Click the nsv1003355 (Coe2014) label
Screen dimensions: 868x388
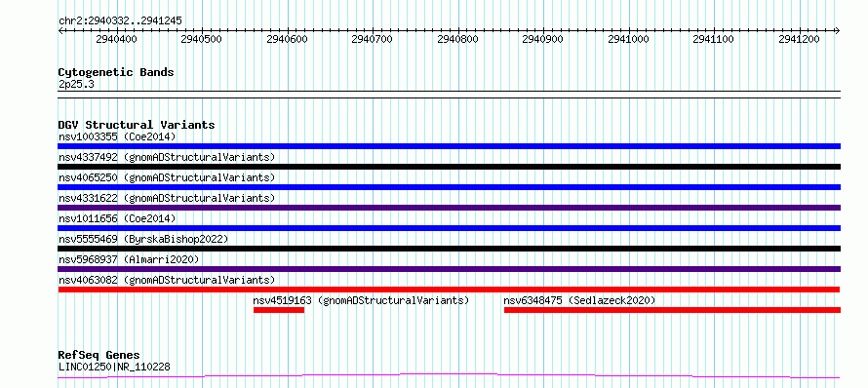tap(117, 136)
